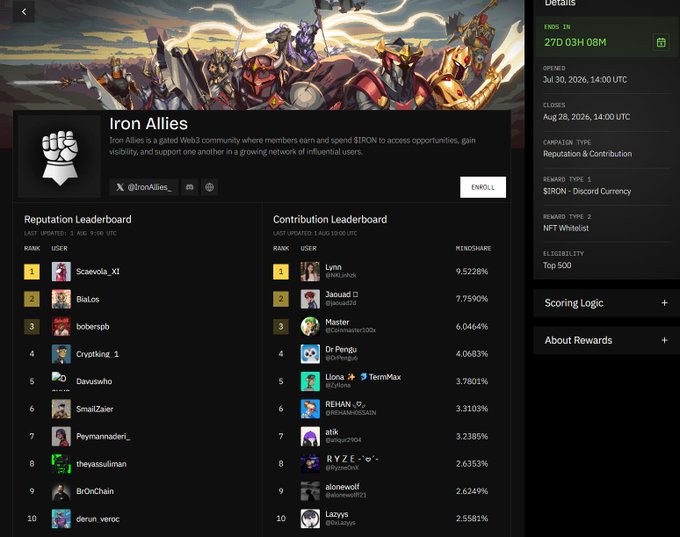Screen dimensions: 680x537
Task: Select Dr Pengu user name
Action: tap(341, 349)
